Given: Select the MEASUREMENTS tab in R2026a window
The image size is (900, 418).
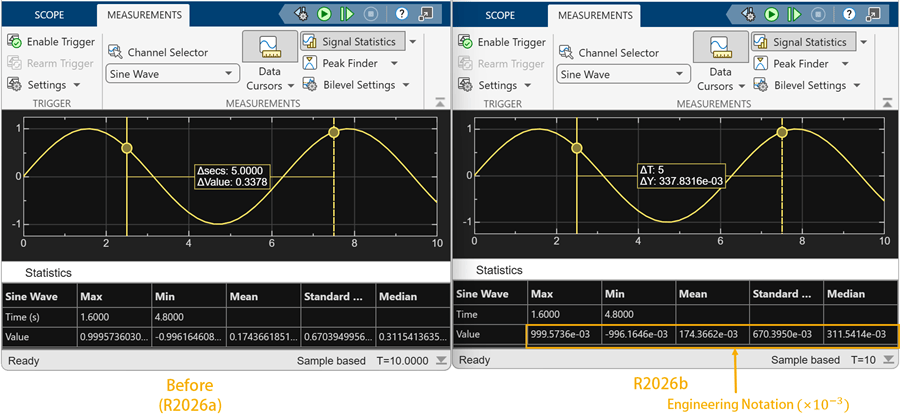Looking at the screenshot, I should pyautogui.click(x=142, y=15).
